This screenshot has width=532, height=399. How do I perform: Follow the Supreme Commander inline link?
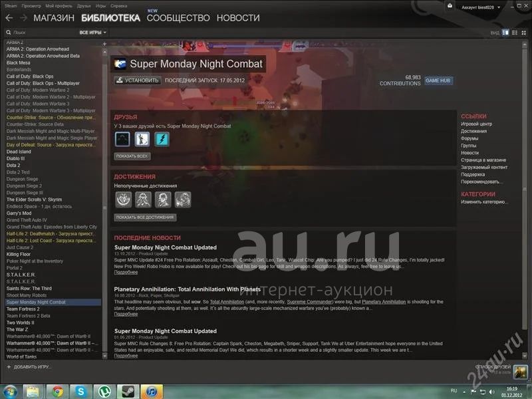click(x=309, y=302)
